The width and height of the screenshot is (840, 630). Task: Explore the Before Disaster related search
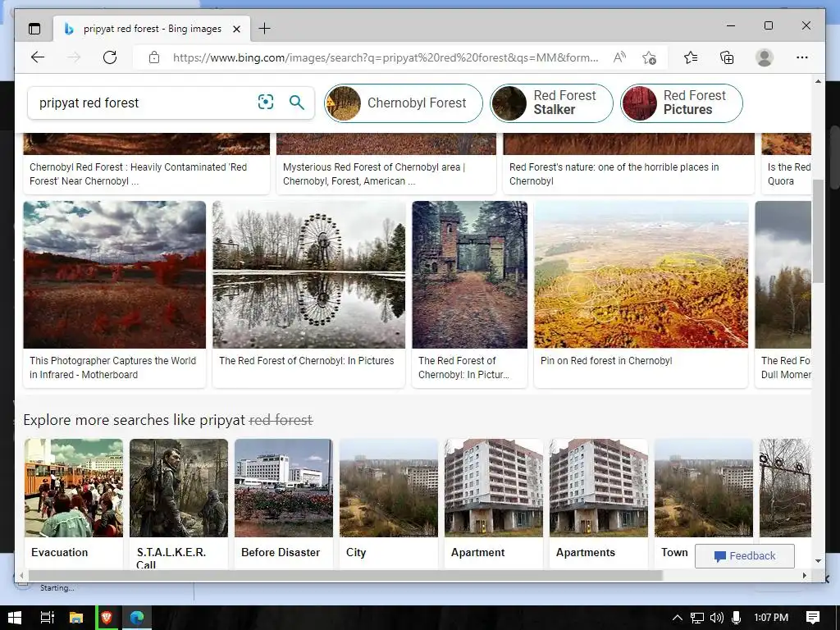(284, 504)
